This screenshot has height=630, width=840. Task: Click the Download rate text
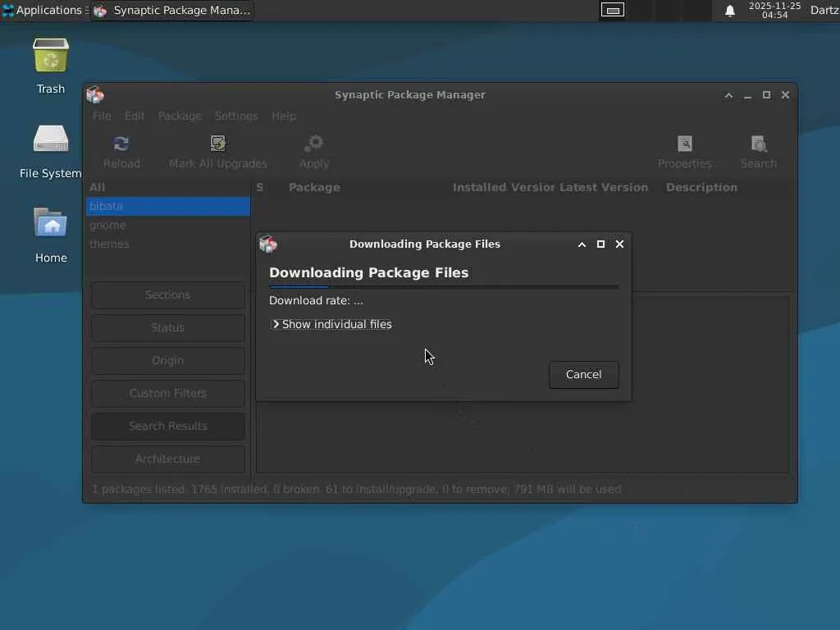(316, 300)
